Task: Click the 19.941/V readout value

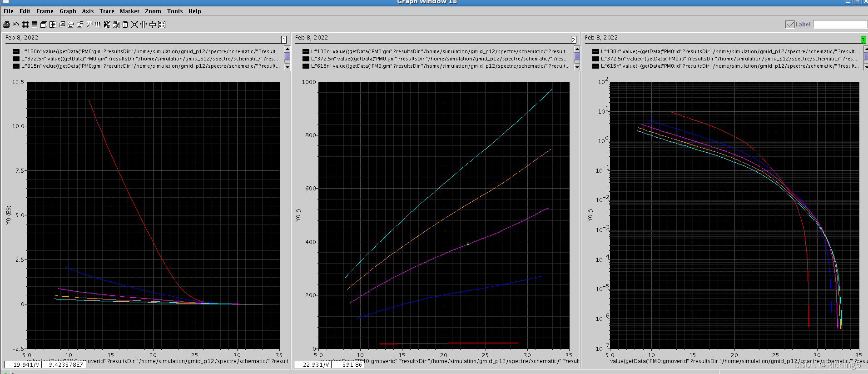Action: [x=26, y=365]
